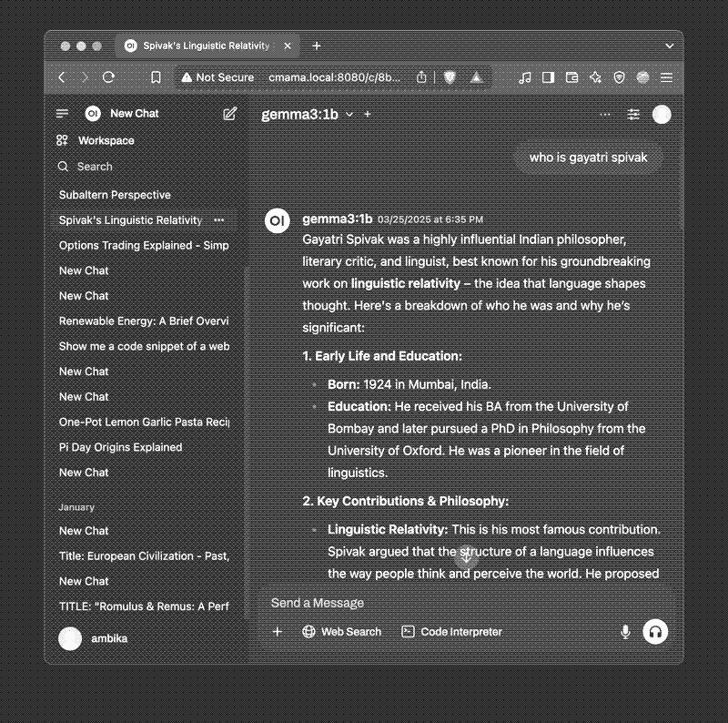
Task: Click the new chat pencil icon
Action: (x=230, y=114)
